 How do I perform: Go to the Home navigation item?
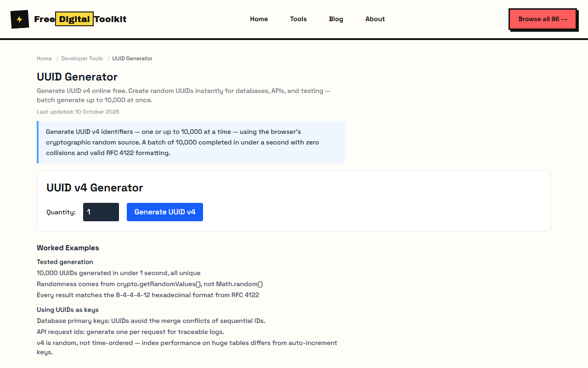(x=259, y=19)
